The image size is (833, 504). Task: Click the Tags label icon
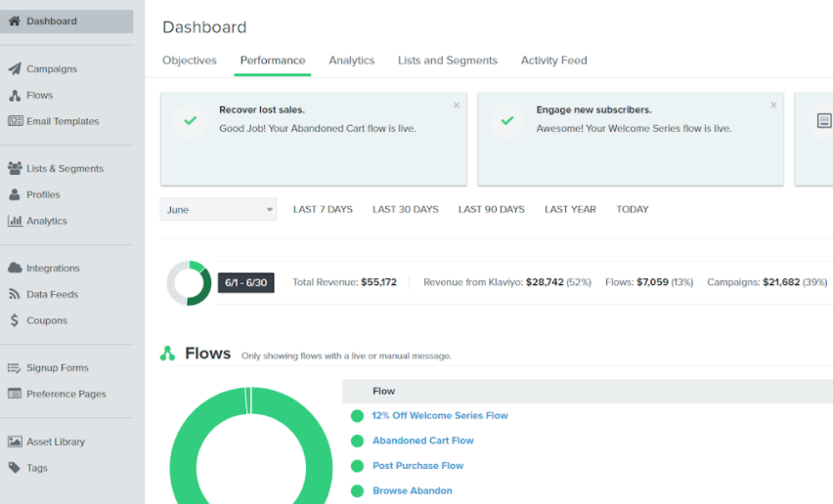15,468
